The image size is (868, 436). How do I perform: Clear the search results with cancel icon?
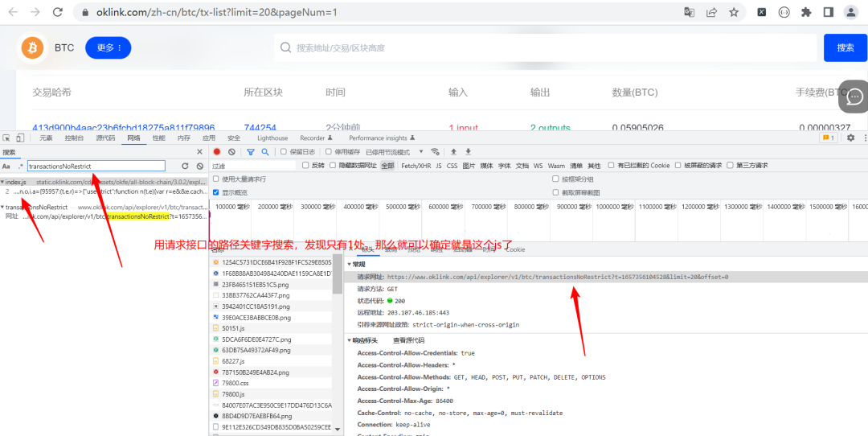point(200,166)
